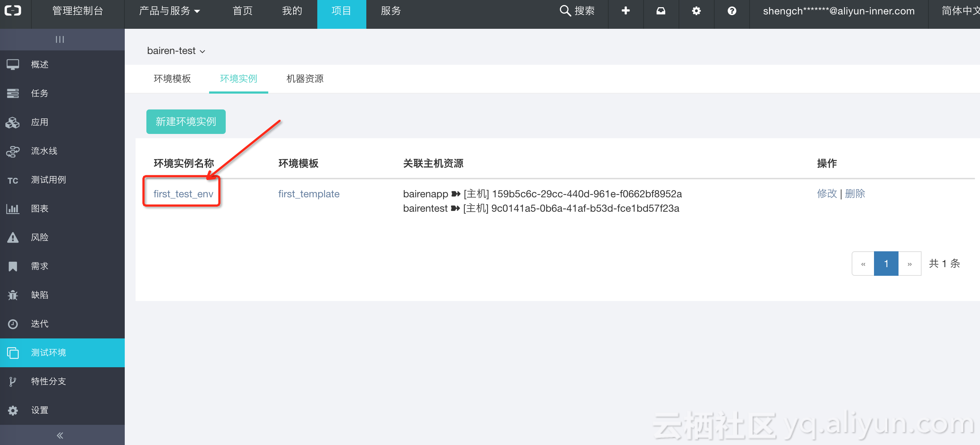Open 图表 chart item in sidebar

pyautogui.click(x=40, y=208)
